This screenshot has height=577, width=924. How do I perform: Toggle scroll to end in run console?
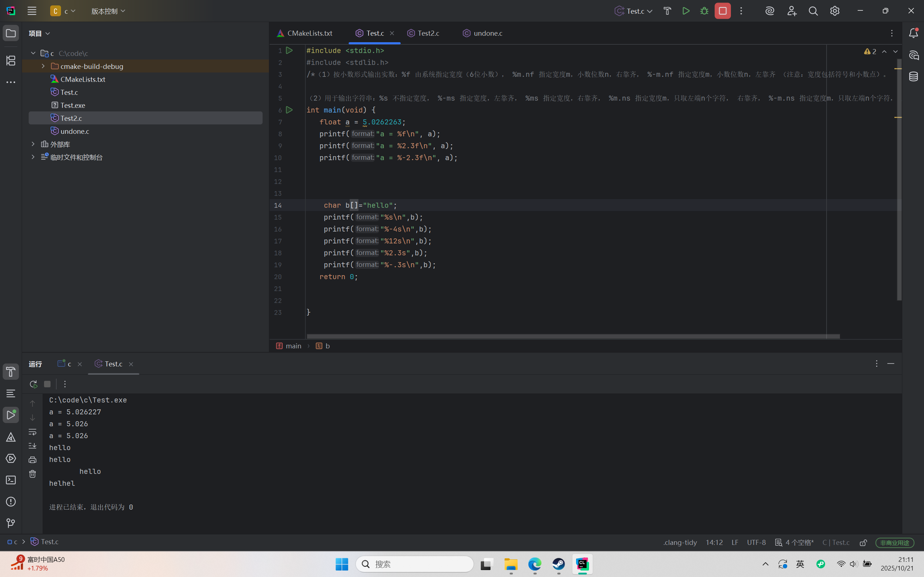pos(32,446)
